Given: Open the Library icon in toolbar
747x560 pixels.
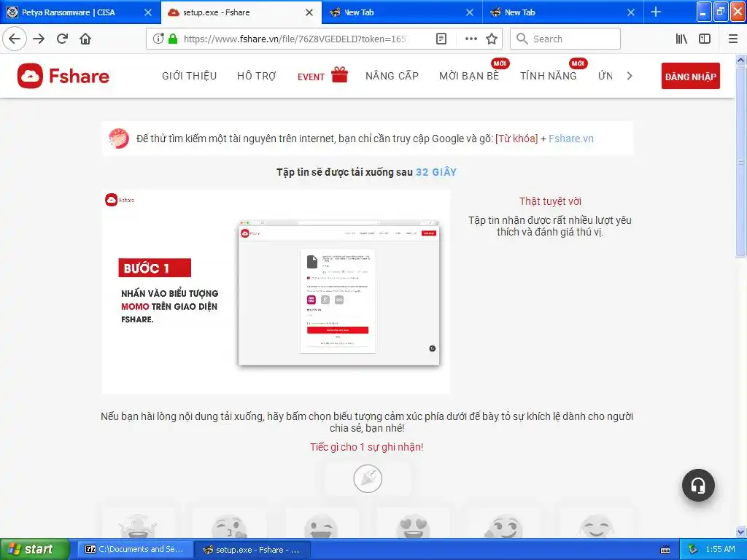Looking at the screenshot, I should point(681,39).
